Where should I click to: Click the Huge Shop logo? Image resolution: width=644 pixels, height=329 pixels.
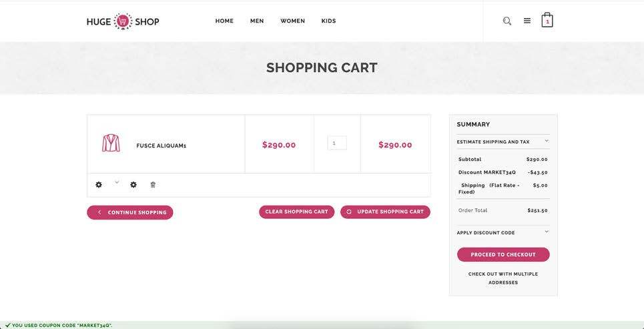pyautogui.click(x=123, y=21)
